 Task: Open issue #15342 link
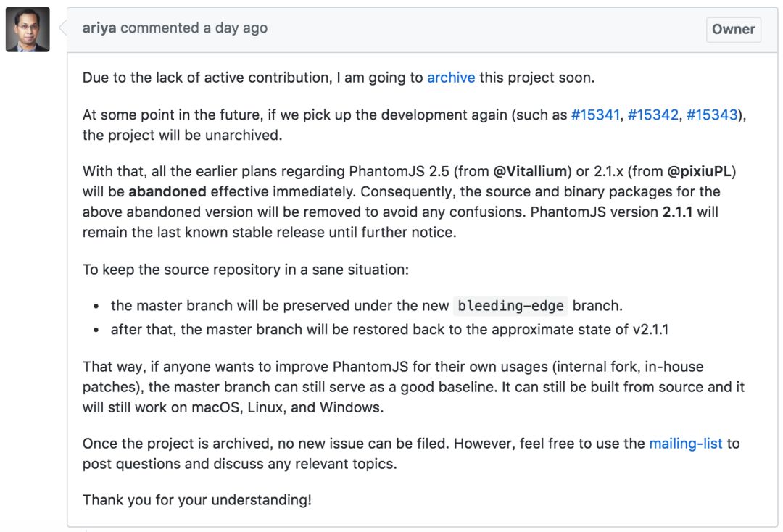point(652,115)
